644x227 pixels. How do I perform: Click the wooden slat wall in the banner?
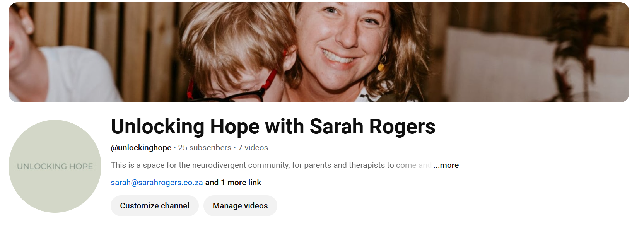(x=116, y=39)
